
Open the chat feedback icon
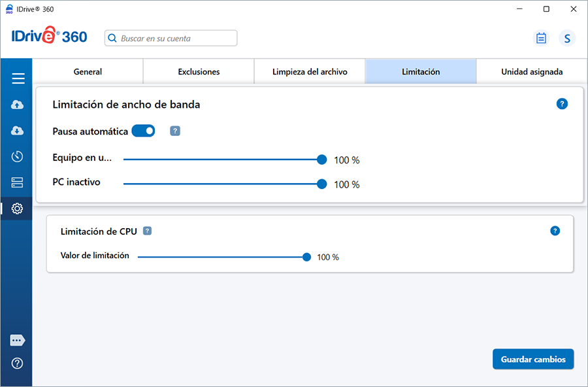click(x=18, y=341)
